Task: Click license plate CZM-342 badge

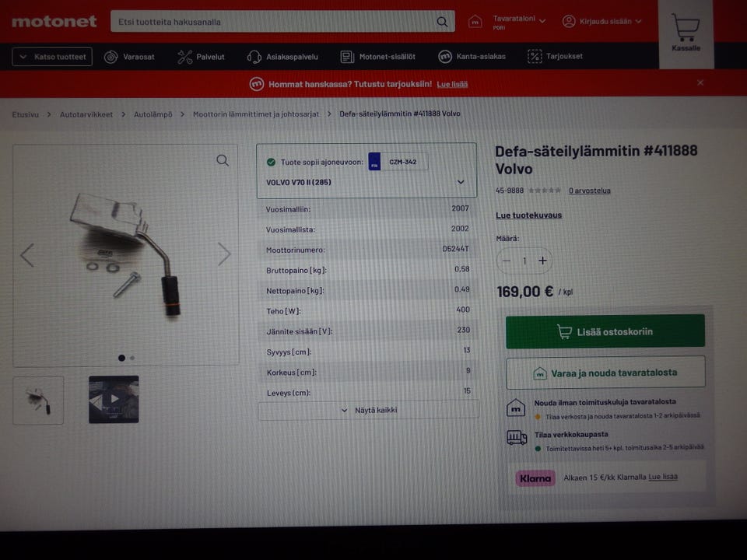Action: (x=398, y=162)
